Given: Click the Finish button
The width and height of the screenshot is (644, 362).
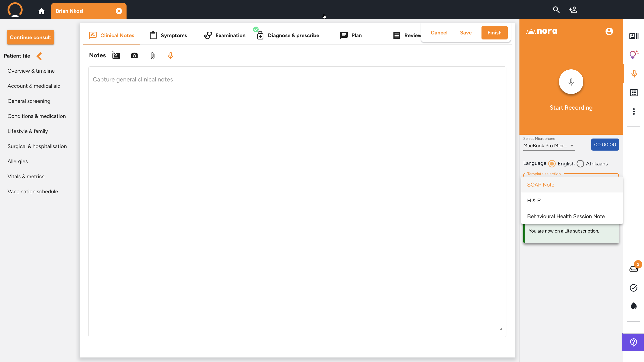Looking at the screenshot, I should (494, 33).
